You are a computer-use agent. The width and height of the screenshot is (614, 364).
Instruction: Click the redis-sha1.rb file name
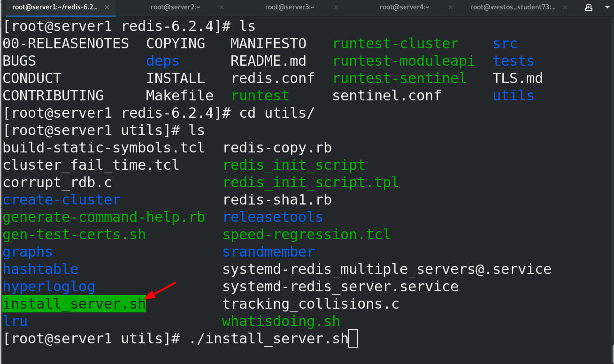[277, 200]
